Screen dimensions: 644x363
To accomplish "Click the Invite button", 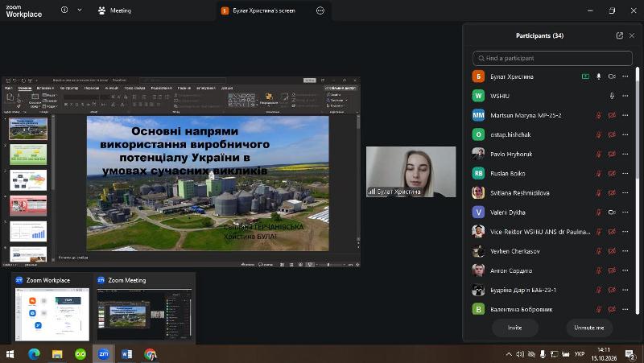I will 514,328.
